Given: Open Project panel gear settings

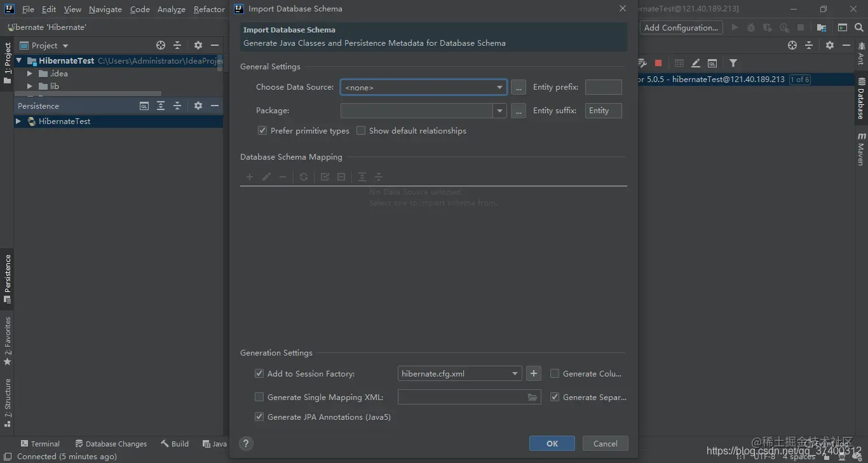Looking at the screenshot, I should click(x=198, y=45).
